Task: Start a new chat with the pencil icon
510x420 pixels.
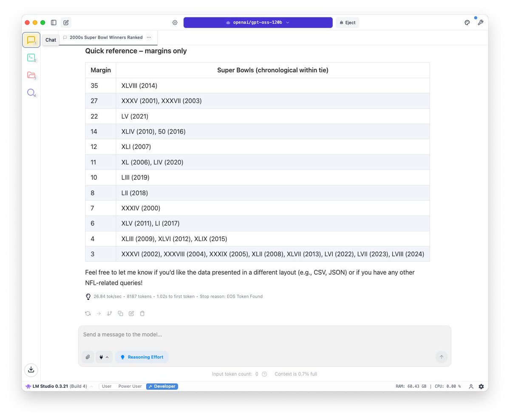Action: point(66,22)
